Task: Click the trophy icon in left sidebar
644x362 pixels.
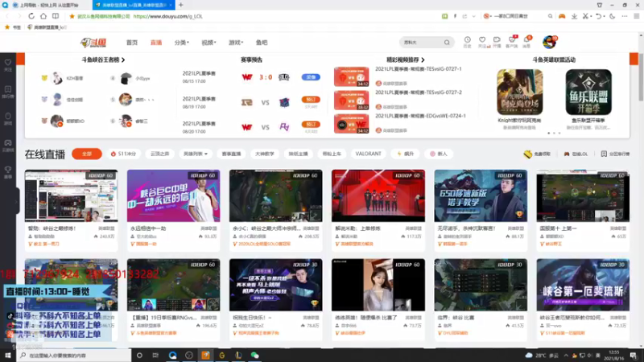Action: pyautogui.click(x=8, y=171)
